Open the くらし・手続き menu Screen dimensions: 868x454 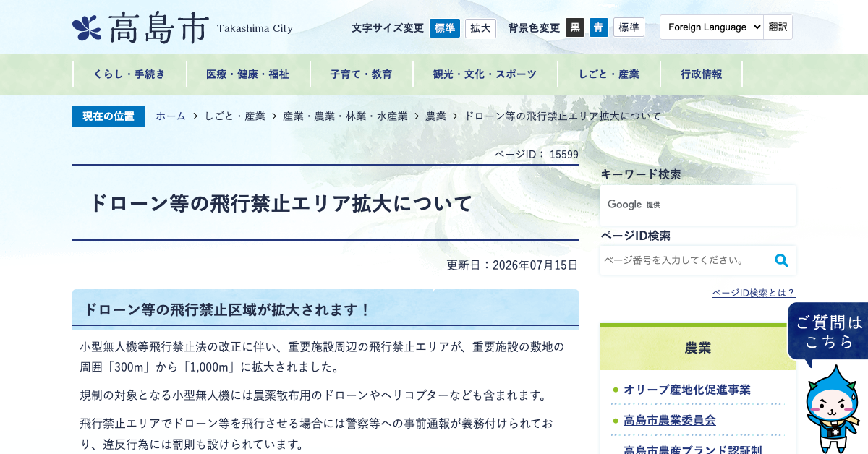tap(129, 74)
